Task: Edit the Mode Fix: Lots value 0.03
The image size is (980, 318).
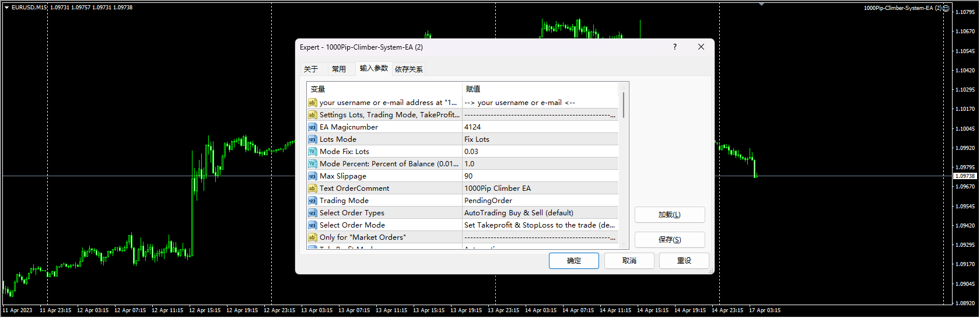Action: (x=540, y=152)
